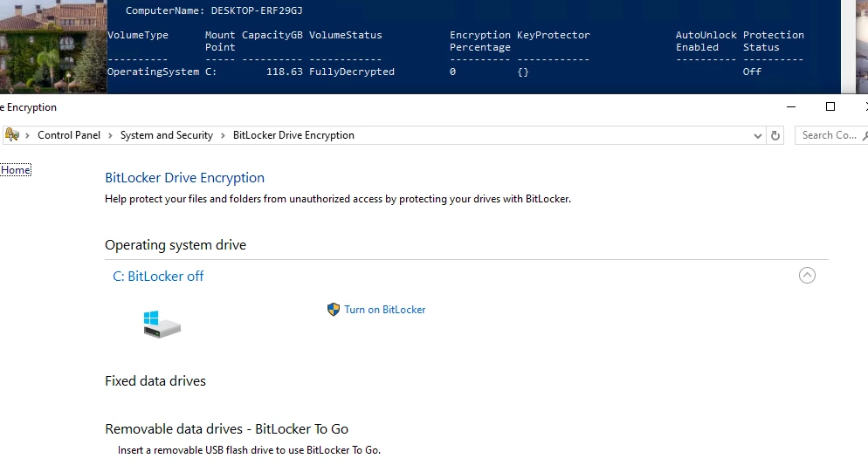The image size is (868, 472).
Task: Navigate to System and Security breadcrumb
Action: point(167,135)
